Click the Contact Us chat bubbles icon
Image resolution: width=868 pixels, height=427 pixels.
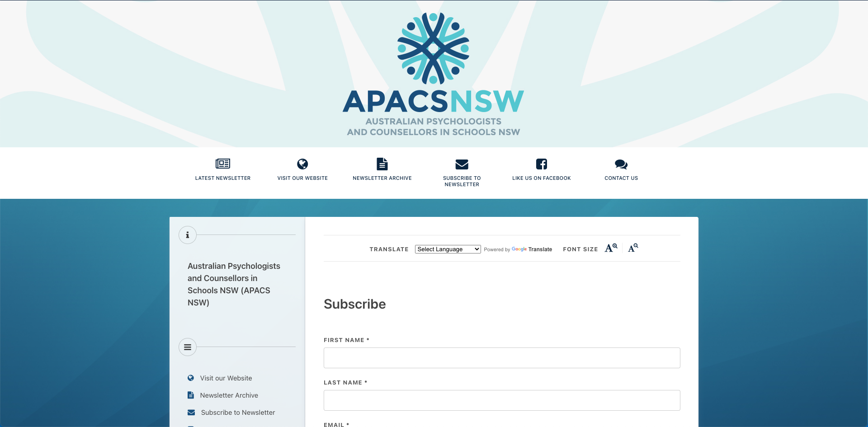[x=621, y=164]
